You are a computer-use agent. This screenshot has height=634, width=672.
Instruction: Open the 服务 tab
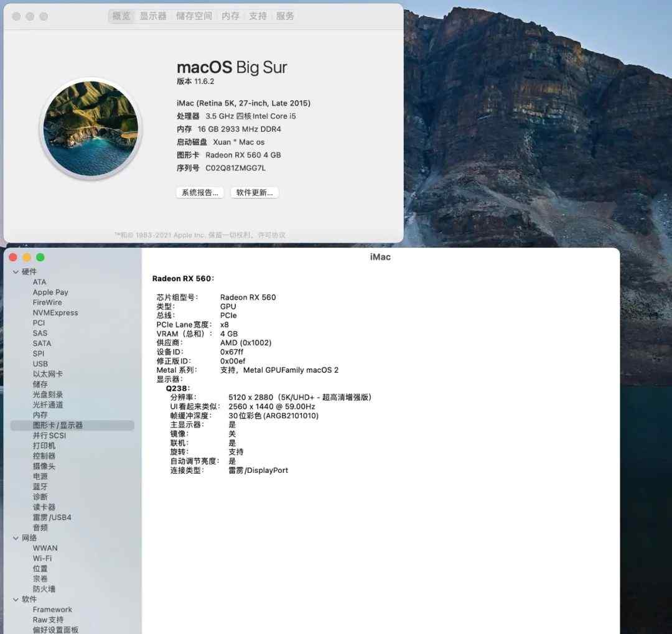click(285, 16)
